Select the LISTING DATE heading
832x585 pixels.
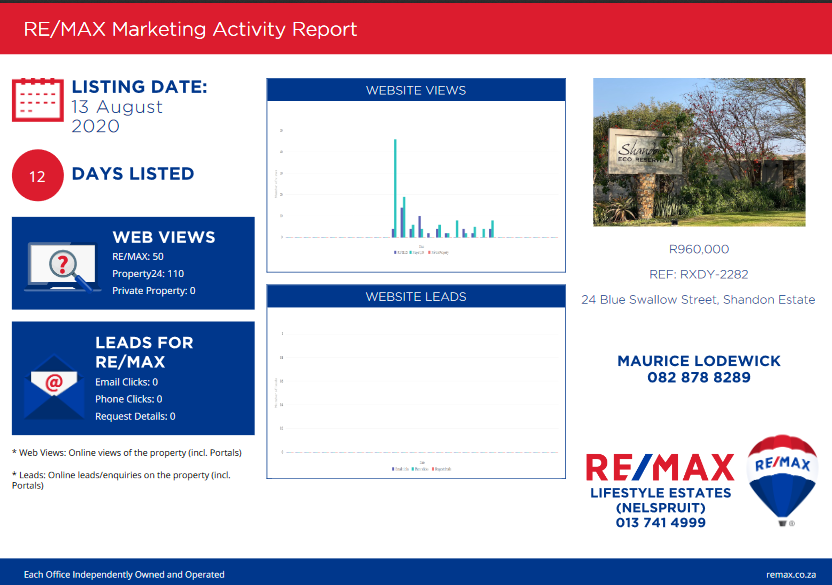tap(140, 87)
